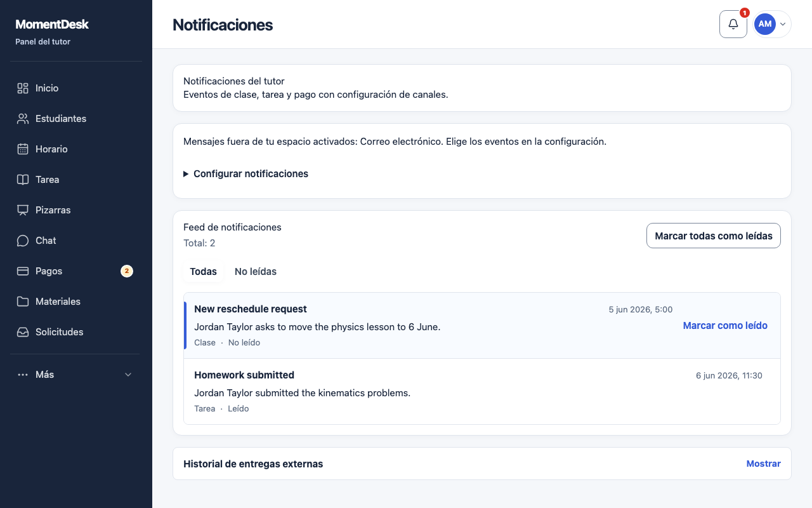
Task: Expand Configurar notificaciones disclosure
Action: [246, 173]
